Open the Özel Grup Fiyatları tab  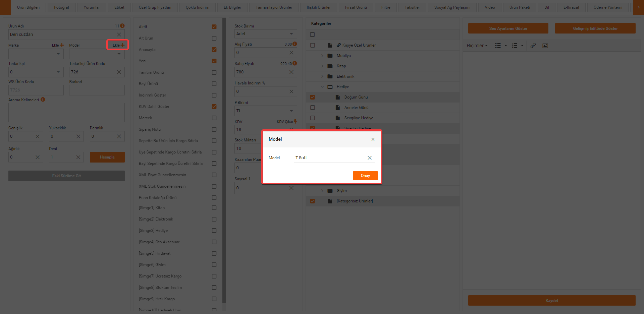click(x=155, y=7)
